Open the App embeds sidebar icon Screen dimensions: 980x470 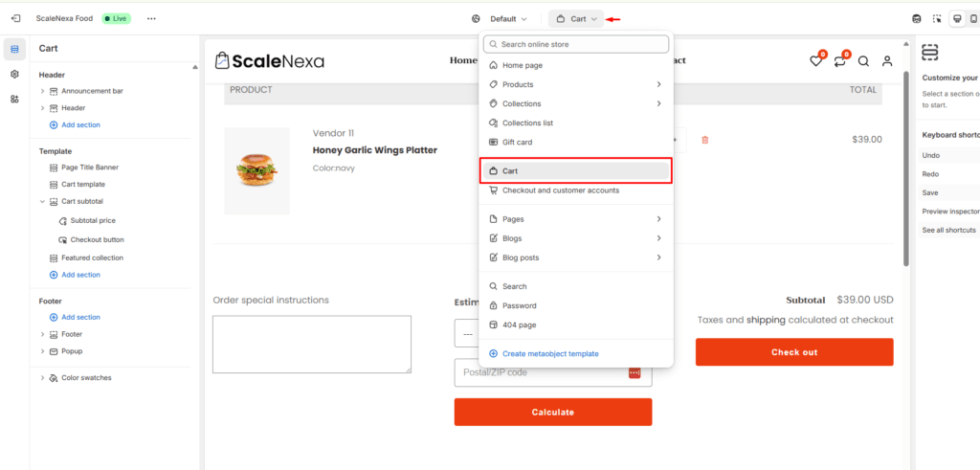pos(14,99)
